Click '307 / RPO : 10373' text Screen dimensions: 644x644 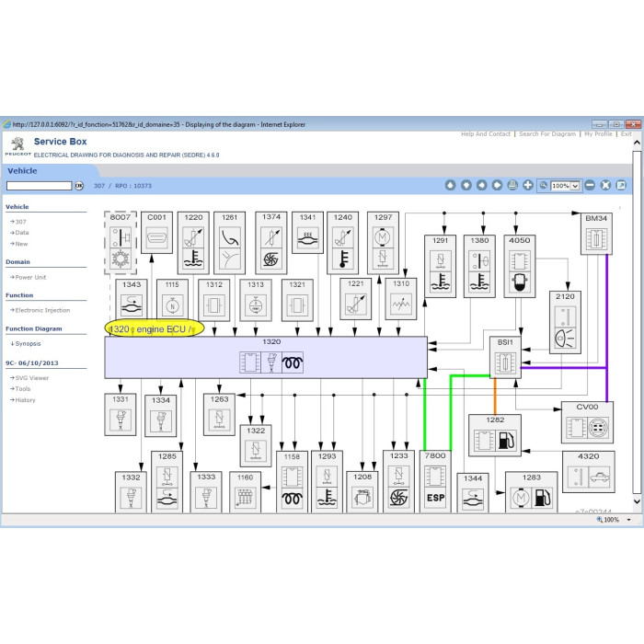(x=122, y=186)
